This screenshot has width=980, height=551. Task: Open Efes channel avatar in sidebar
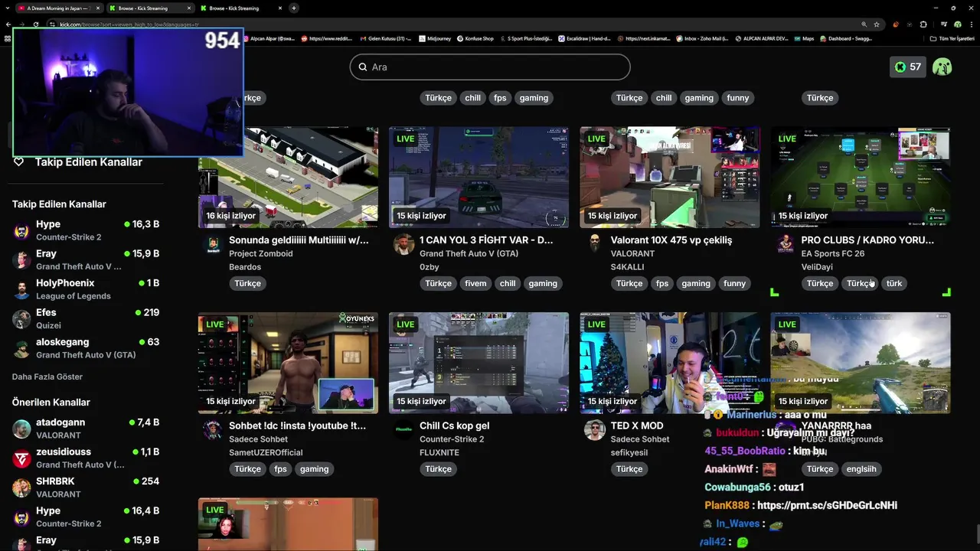click(x=21, y=318)
